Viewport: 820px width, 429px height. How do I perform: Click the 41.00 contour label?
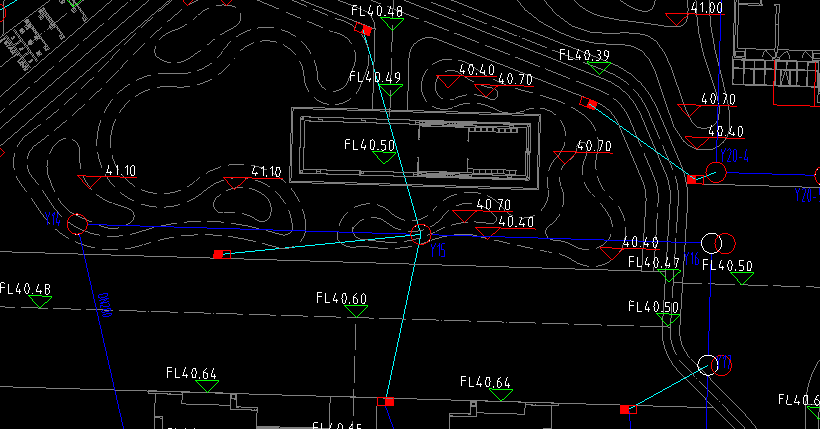[707, 8]
